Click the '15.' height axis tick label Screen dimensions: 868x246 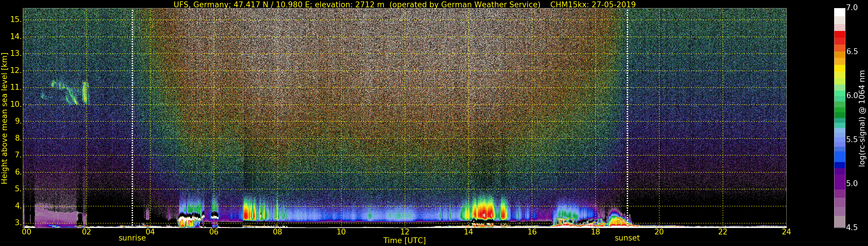16,20
